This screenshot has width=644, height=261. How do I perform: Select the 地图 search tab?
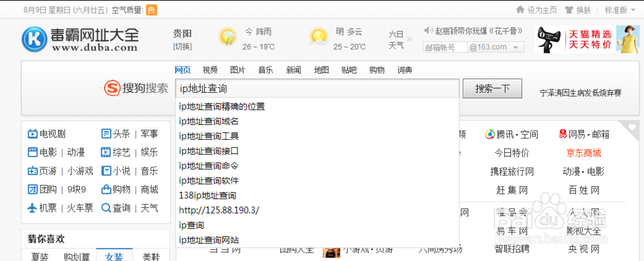tap(321, 70)
